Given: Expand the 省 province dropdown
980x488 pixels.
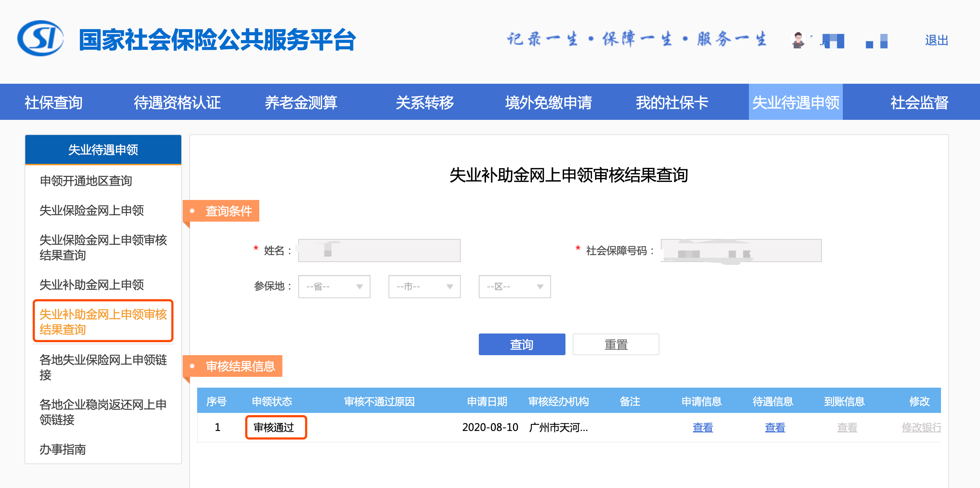Looking at the screenshot, I should [x=334, y=286].
